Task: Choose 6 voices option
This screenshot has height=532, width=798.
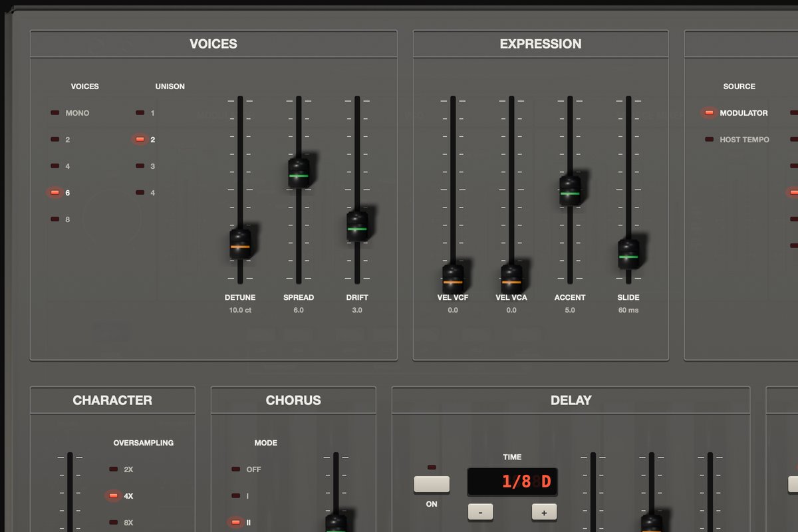Action: tap(61, 193)
